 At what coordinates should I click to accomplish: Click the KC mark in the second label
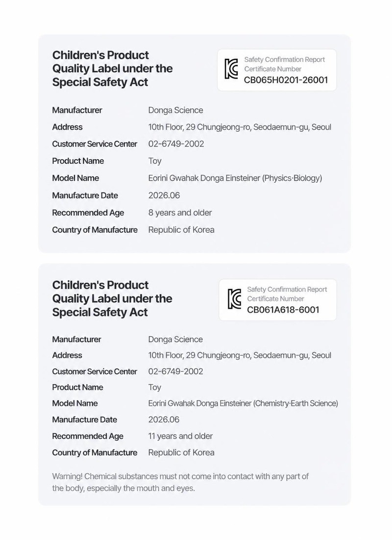234,299
